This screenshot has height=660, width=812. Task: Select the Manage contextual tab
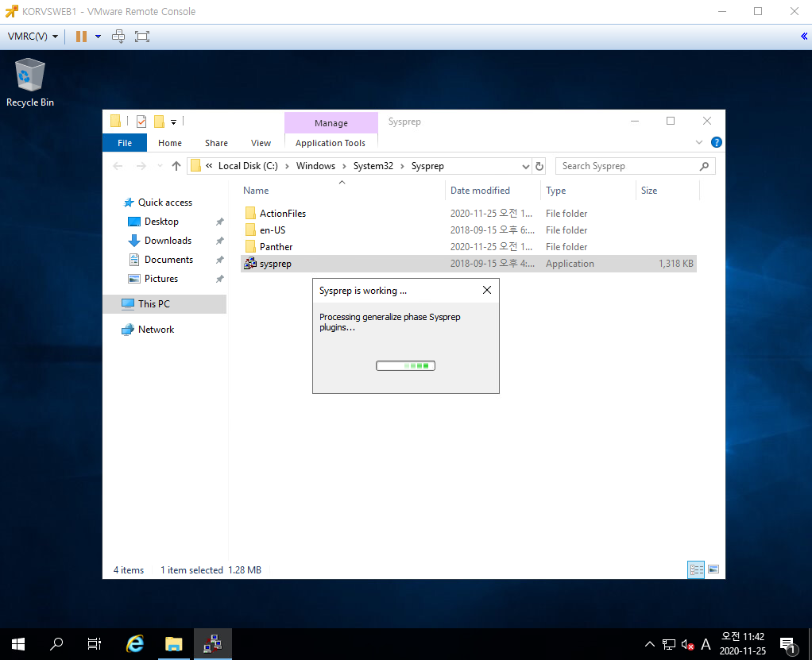[331, 123]
